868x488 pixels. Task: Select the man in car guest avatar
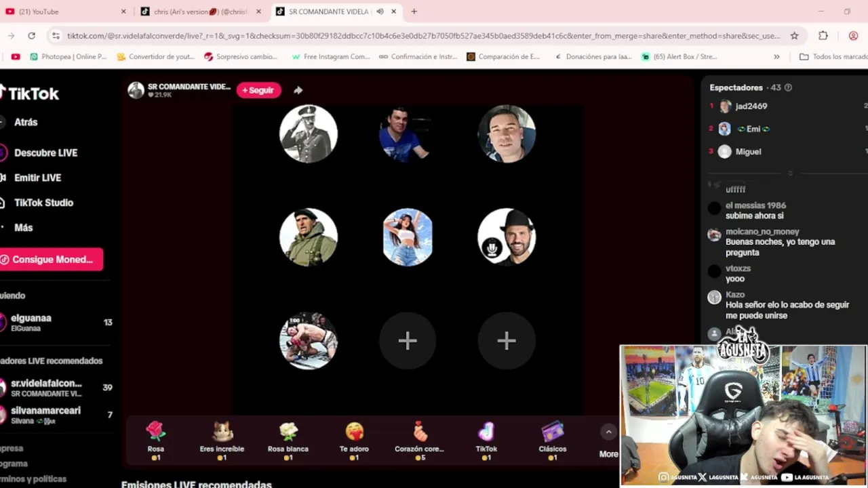pyautogui.click(x=507, y=134)
